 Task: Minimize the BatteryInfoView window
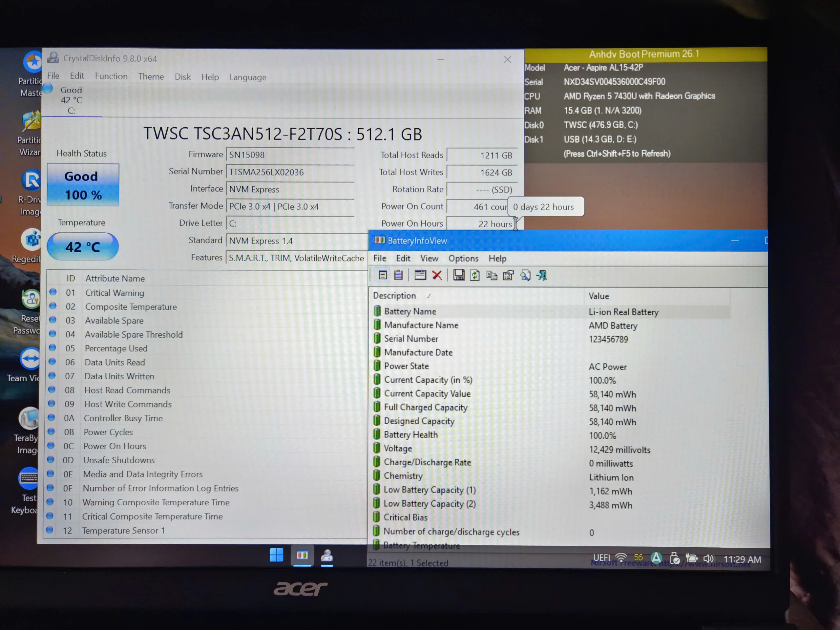[735, 241]
